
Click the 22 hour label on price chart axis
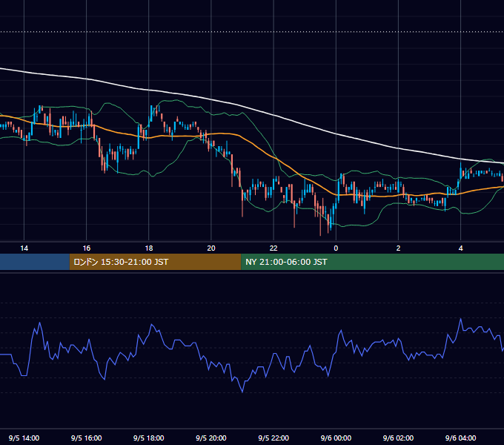(273, 248)
